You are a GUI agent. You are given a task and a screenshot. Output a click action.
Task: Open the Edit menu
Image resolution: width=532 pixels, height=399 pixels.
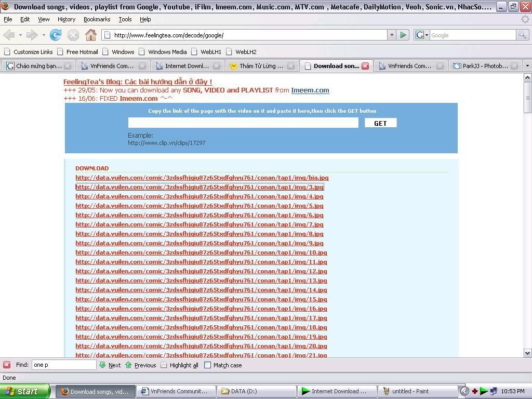pyautogui.click(x=25, y=19)
